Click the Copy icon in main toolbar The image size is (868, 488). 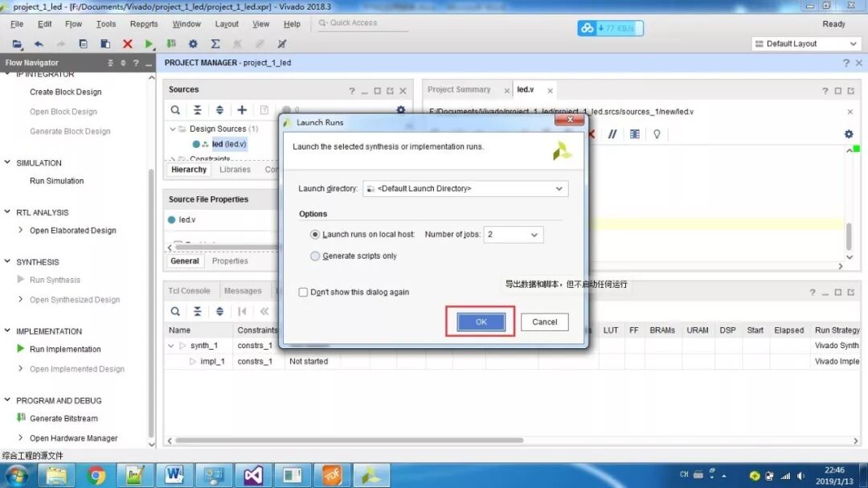click(x=83, y=43)
